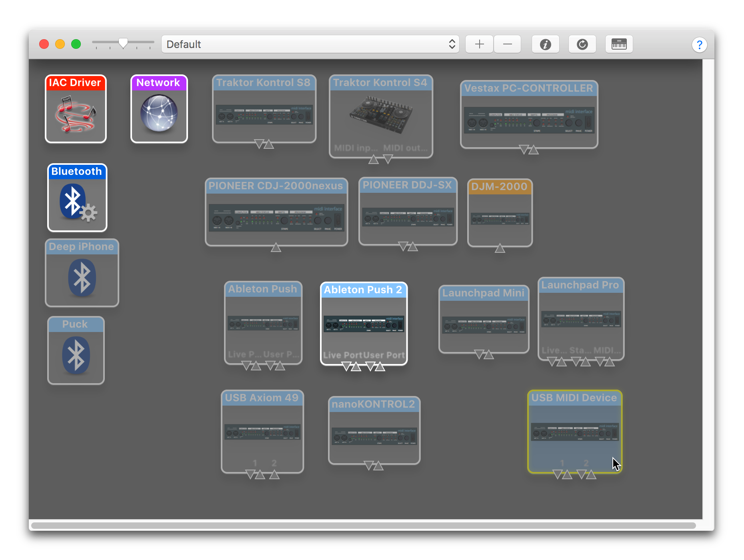Select the USB MIDI Device icon
744x560 pixels.
click(575, 432)
